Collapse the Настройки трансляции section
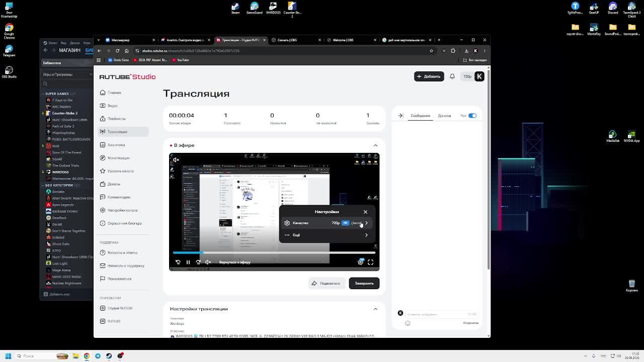This screenshot has height=362, width=644. coord(375,309)
